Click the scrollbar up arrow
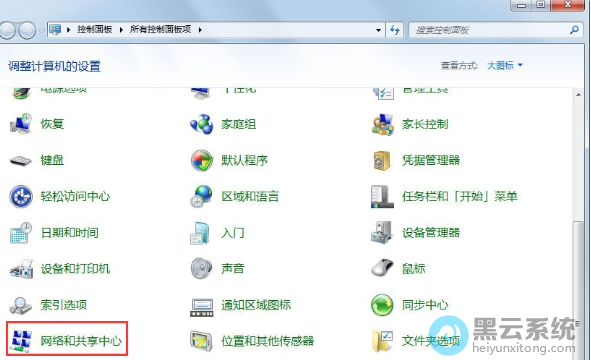591x360 pixels. coord(579,95)
